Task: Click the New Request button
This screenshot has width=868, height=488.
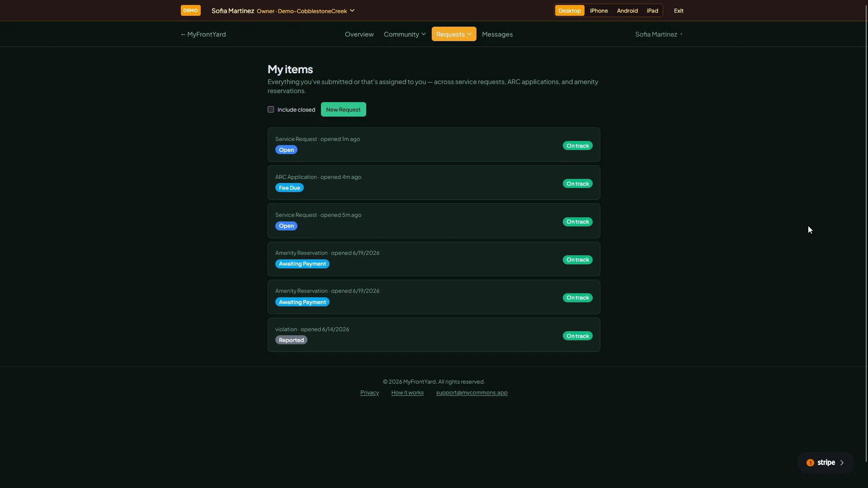Action: click(344, 109)
